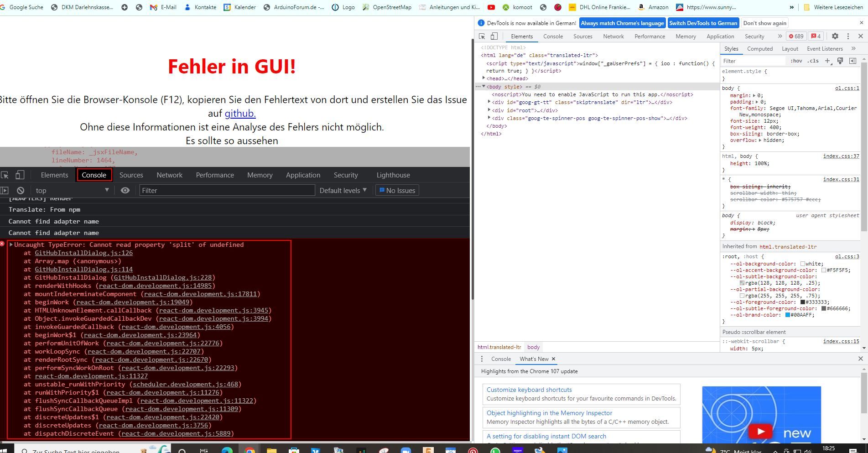Image resolution: width=868 pixels, height=453 pixels.
Task: Open the index.css:37 source link
Action: 841,156
